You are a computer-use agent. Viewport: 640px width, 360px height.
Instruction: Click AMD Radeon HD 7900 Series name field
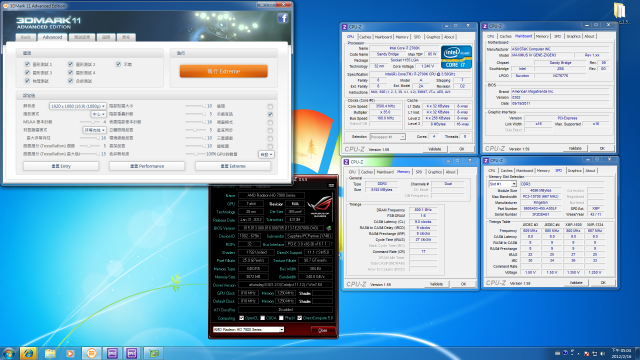pos(271,196)
